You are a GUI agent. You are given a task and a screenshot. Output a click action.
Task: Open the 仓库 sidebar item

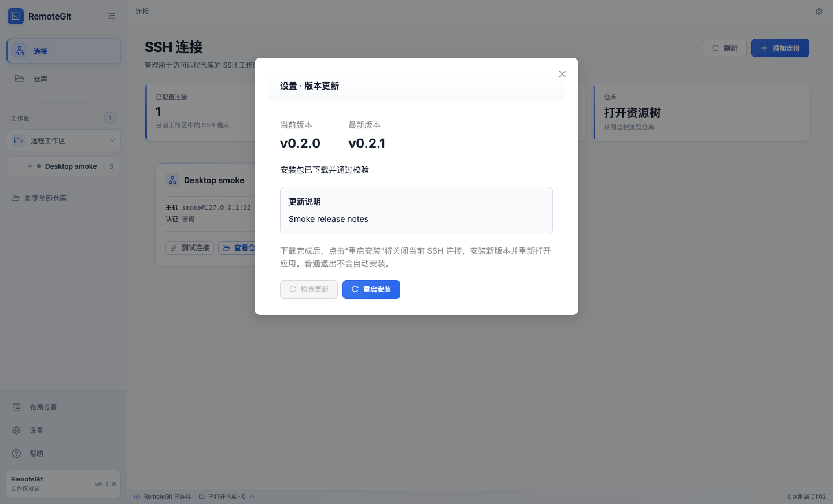[64, 79]
